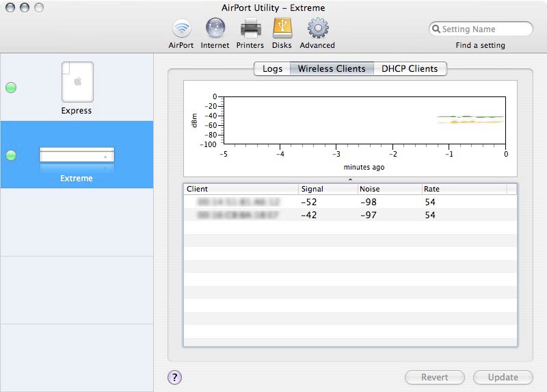Select the Advanced gear icon
547x392 pixels.
(x=317, y=28)
